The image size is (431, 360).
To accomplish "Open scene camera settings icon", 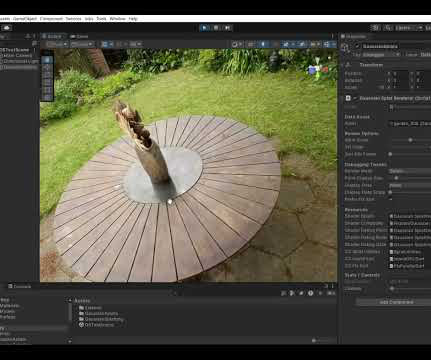I will [x=315, y=44].
